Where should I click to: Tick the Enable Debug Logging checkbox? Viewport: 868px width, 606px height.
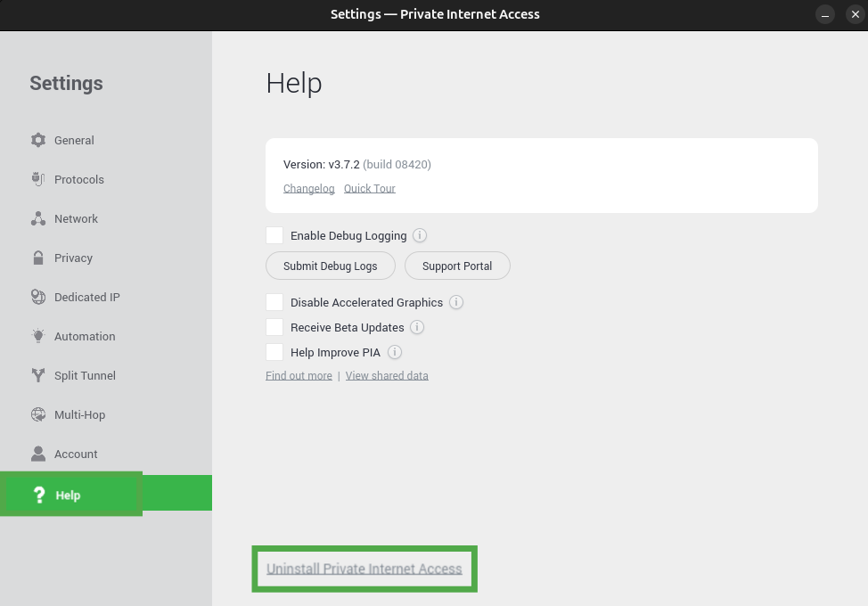274,235
